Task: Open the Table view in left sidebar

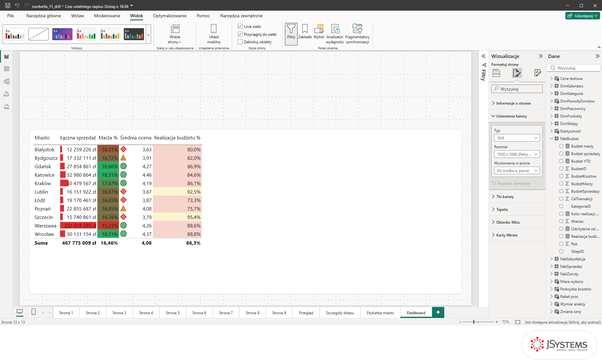Action: (6, 69)
